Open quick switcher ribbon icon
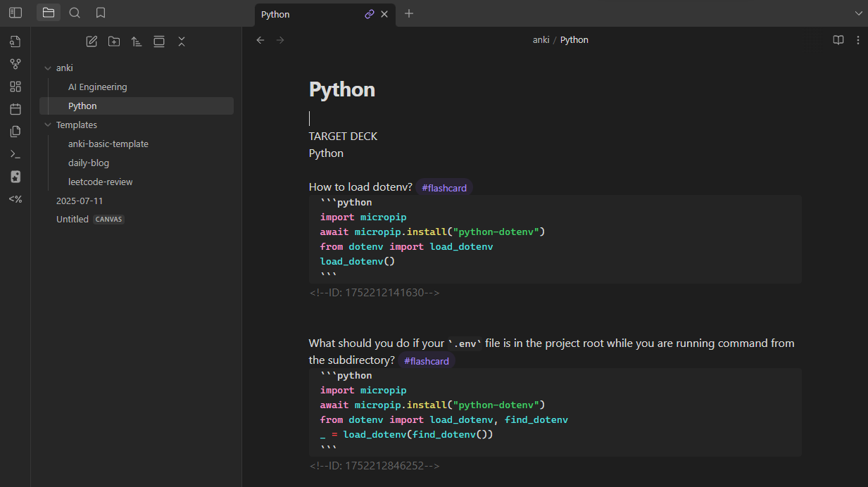868x487 pixels. click(x=15, y=42)
